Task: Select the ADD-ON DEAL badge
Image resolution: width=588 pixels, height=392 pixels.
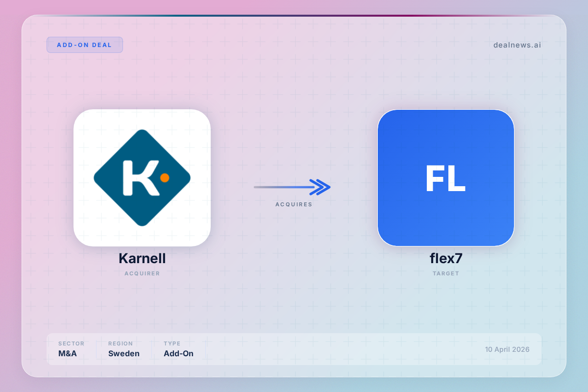Action: (x=85, y=45)
